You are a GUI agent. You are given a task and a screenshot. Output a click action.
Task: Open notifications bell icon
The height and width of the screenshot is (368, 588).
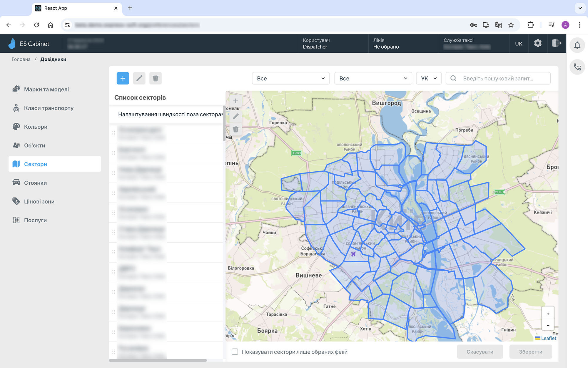coord(577,45)
